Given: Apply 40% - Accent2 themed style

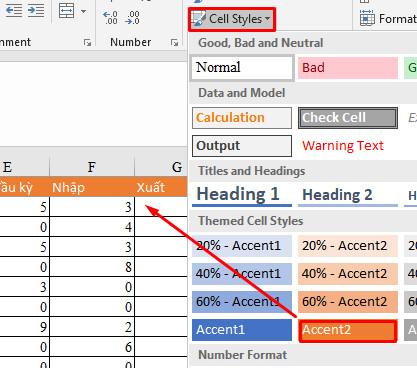Looking at the screenshot, I should pos(348,274).
